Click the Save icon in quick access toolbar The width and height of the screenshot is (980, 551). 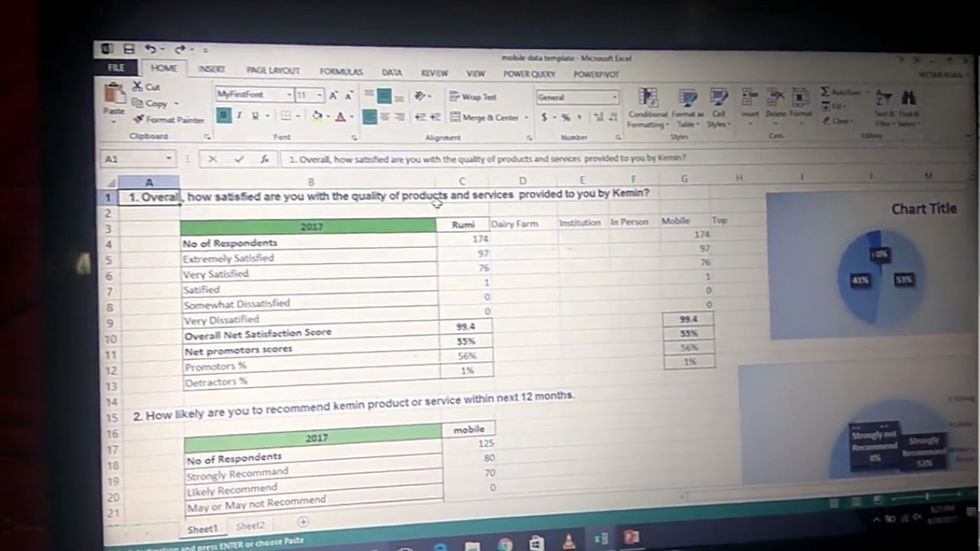click(x=129, y=49)
